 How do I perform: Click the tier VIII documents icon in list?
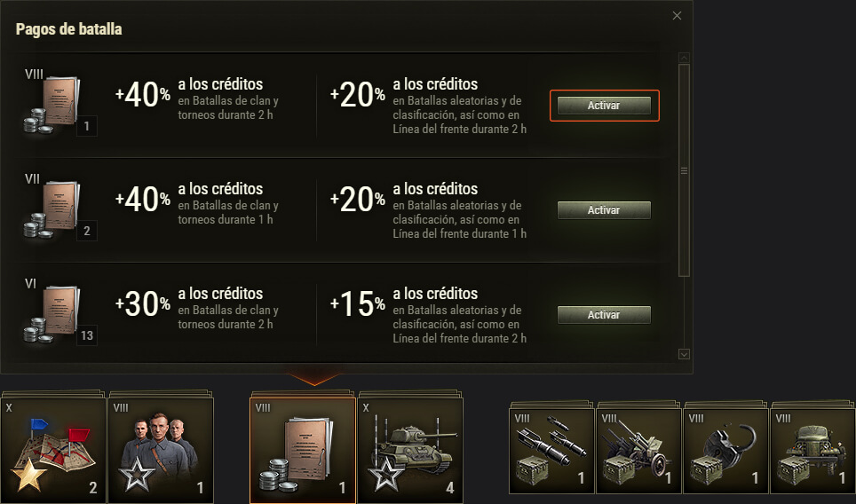click(52, 105)
